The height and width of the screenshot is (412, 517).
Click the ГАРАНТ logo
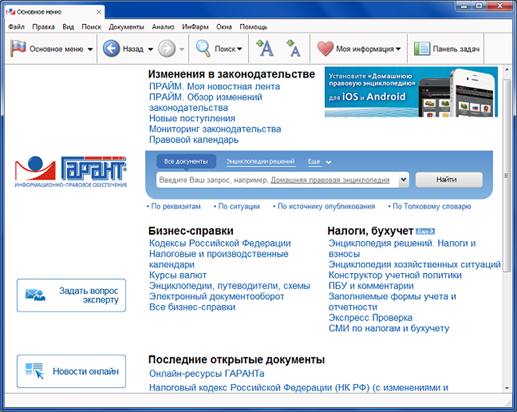pos(71,171)
